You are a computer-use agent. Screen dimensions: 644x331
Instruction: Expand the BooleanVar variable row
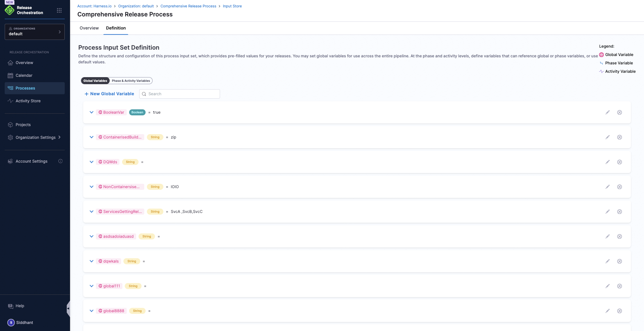point(91,112)
